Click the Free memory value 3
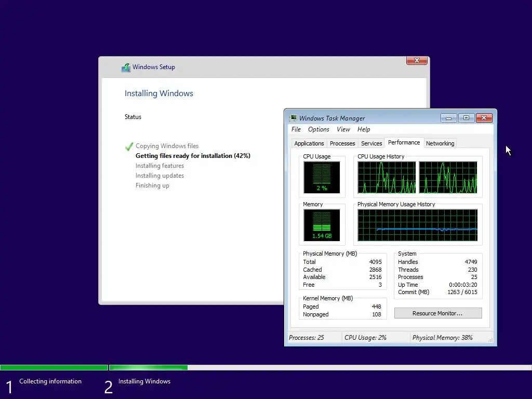 (380, 285)
